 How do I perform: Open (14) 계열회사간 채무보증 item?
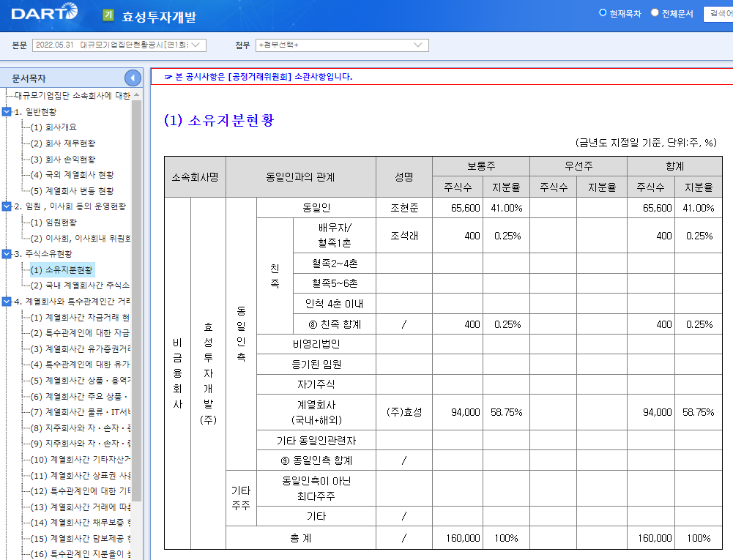pyautogui.click(x=80, y=522)
